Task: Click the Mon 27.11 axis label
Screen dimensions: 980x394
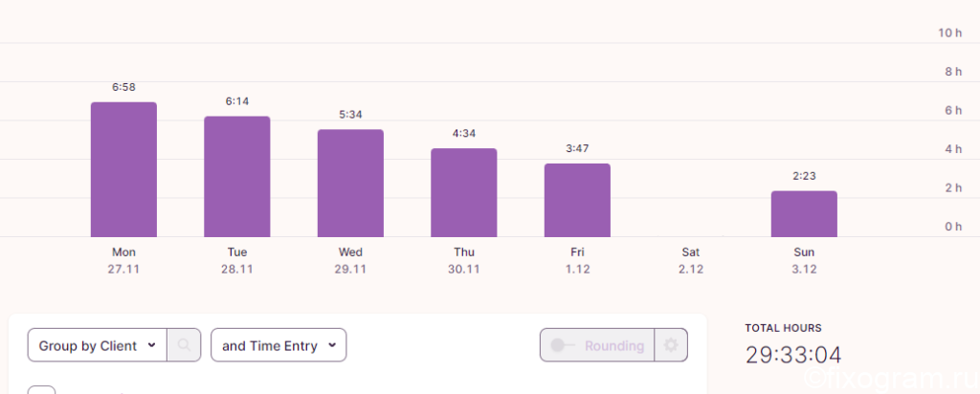Action: click(x=123, y=261)
